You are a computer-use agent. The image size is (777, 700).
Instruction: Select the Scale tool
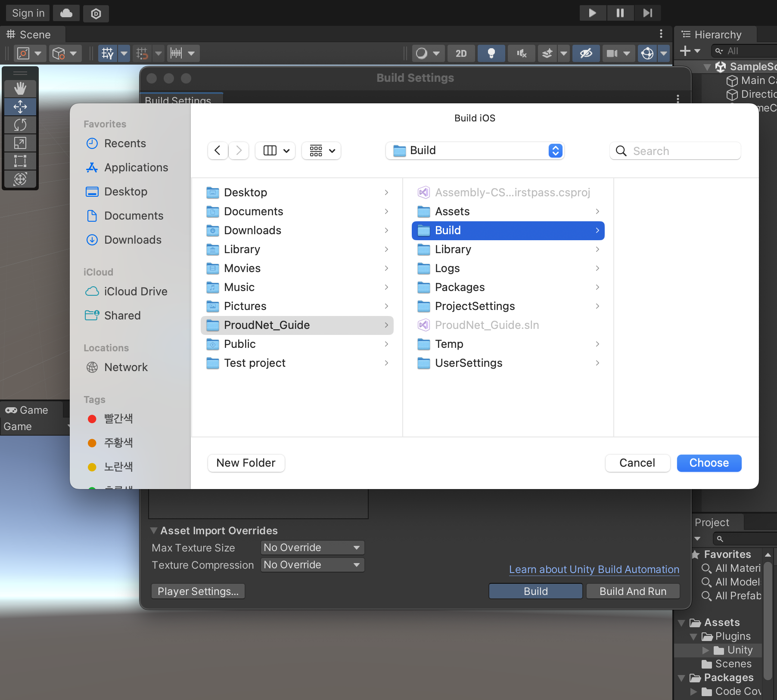point(20,143)
